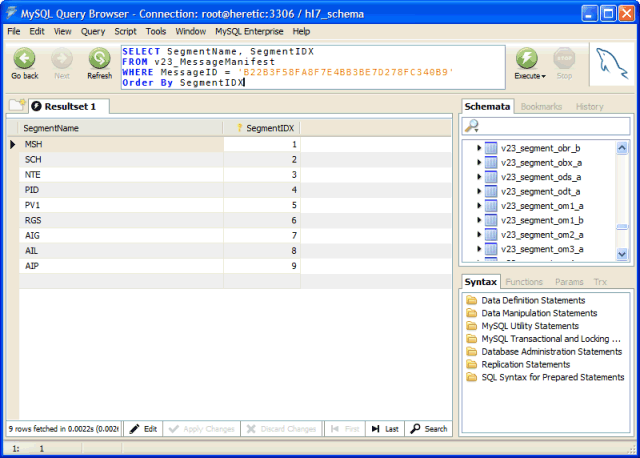Open the Execute dropdown arrow
Screen dimensions: 640x458
[544, 76]
